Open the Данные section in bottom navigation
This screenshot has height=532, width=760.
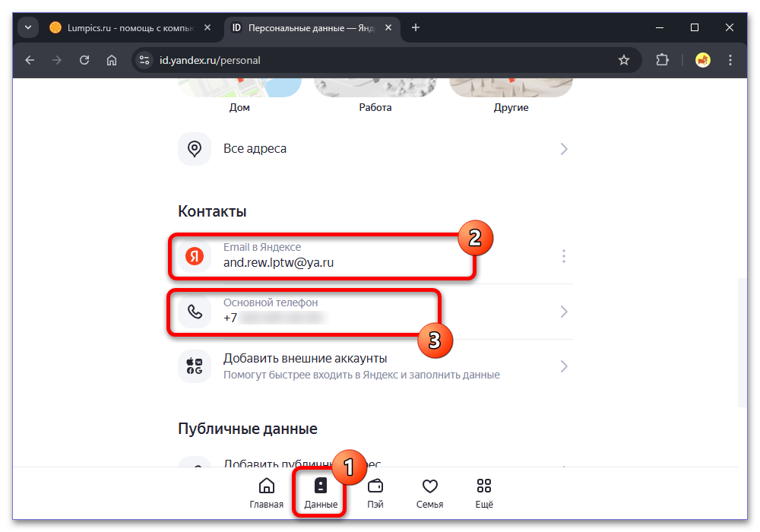click(x=321, y=493)
